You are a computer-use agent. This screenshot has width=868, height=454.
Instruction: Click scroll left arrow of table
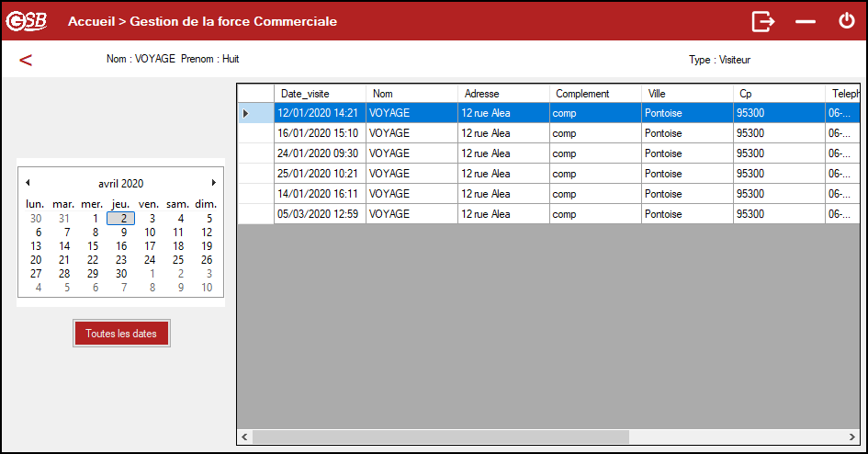[244, 437]
